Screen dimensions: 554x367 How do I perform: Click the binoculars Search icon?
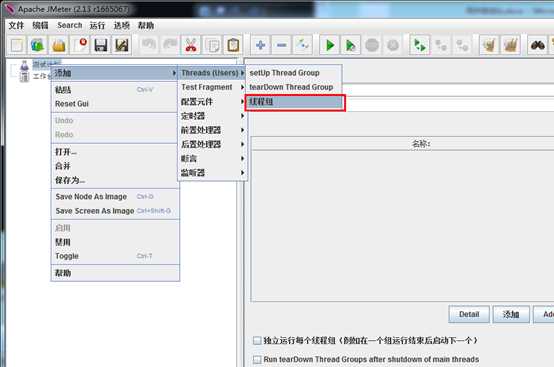tap(537, 45)
